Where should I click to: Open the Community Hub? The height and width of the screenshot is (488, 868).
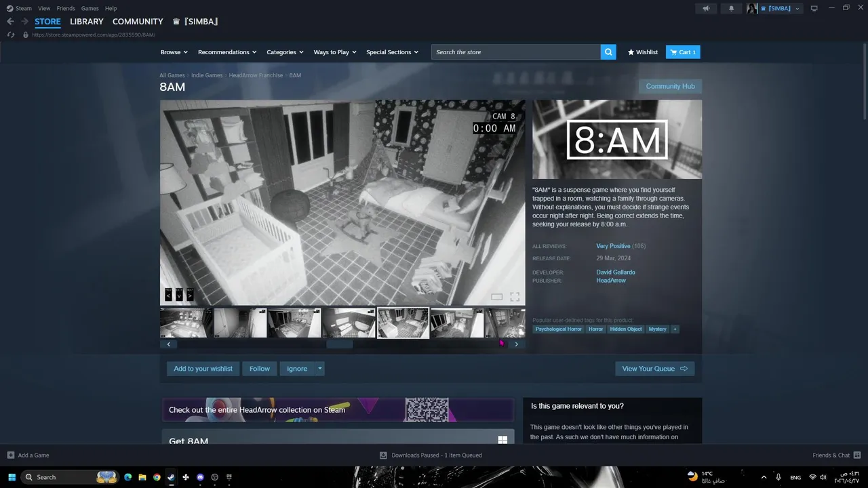(x=670, y=86)
